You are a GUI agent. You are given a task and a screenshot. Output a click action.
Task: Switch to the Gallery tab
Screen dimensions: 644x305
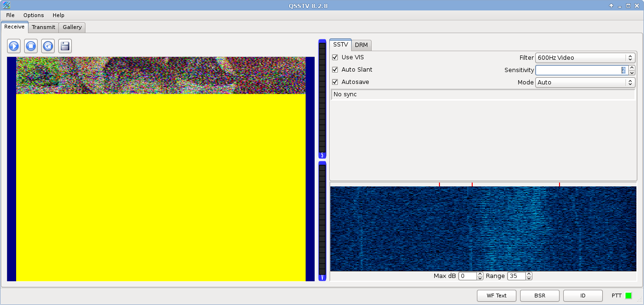point(72,27)
